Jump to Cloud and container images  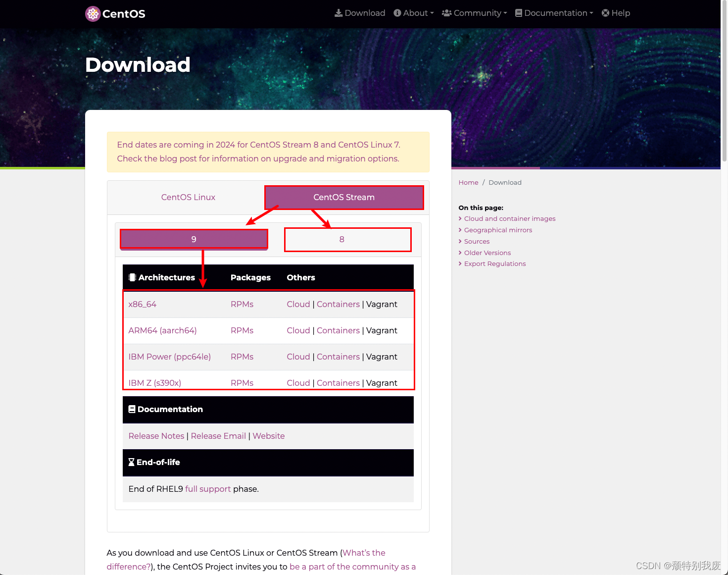tap(510, 218)
